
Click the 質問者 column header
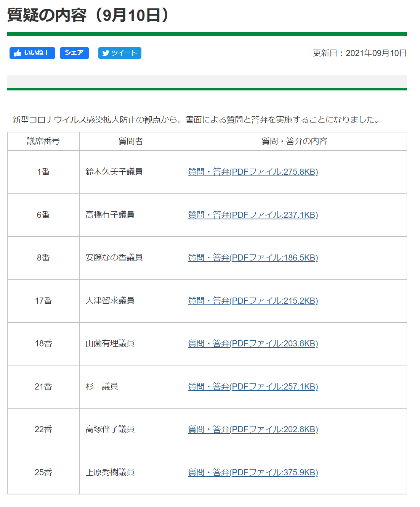tap(131, 142)
